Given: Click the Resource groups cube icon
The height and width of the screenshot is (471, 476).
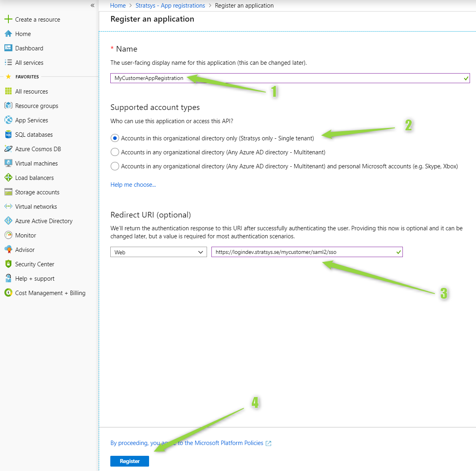Looking at the screenshot, I should click(8, 106).
